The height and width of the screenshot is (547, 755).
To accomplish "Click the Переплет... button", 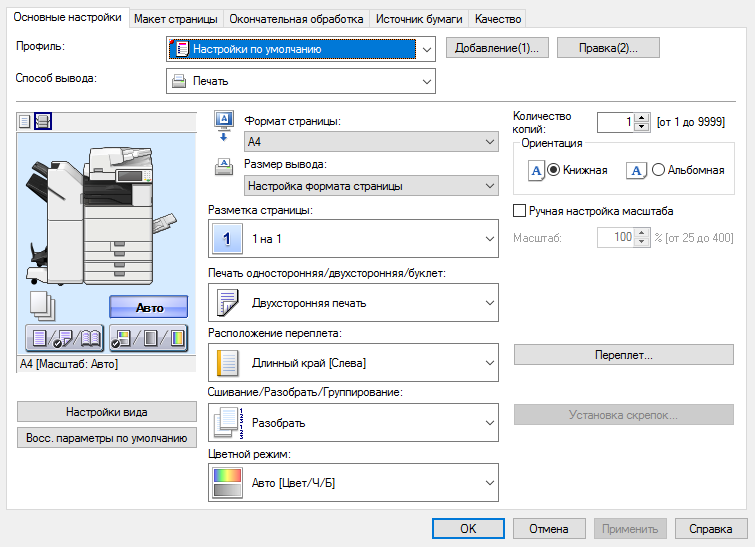I will pos(623,355).
